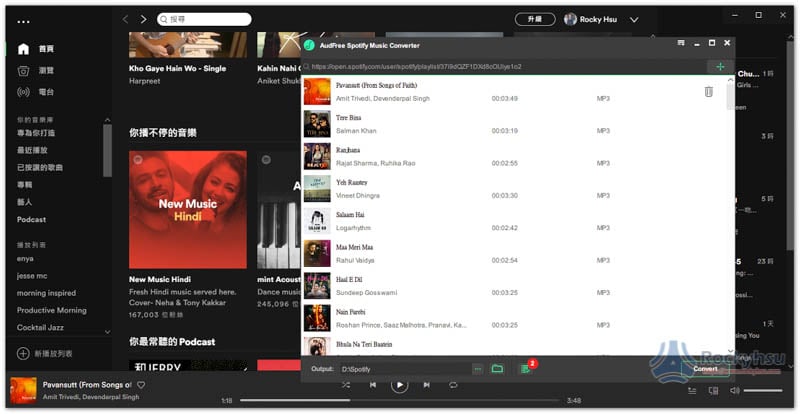The image size is (800, 414).
Task: Delete the Pavansutt track from list
Action: coord(708,92)
